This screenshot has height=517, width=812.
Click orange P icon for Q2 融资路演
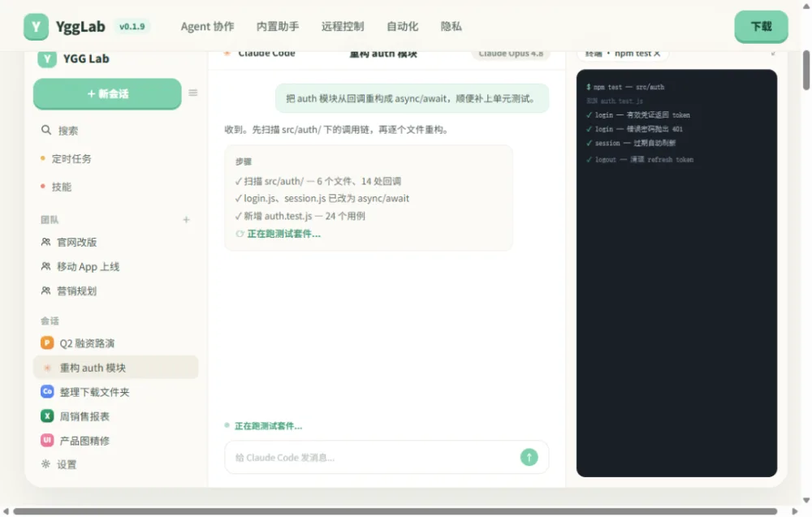point(47,343)
